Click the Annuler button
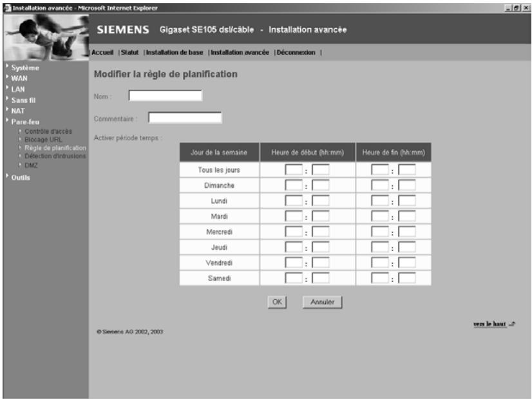532x399 pixels. 322,302
